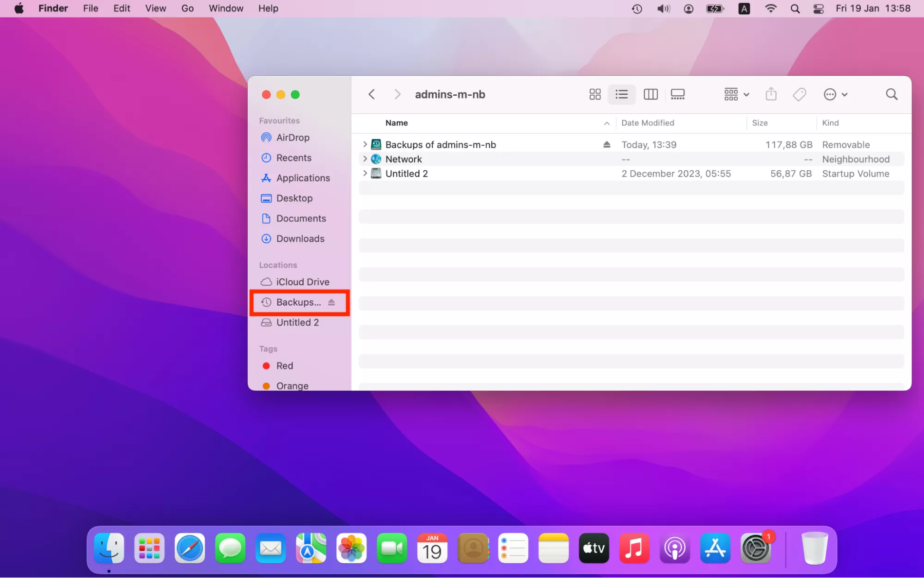This screenshot has width=924, height=578.
Task: Eject Backups volume in sidebar
Action: 331,302
